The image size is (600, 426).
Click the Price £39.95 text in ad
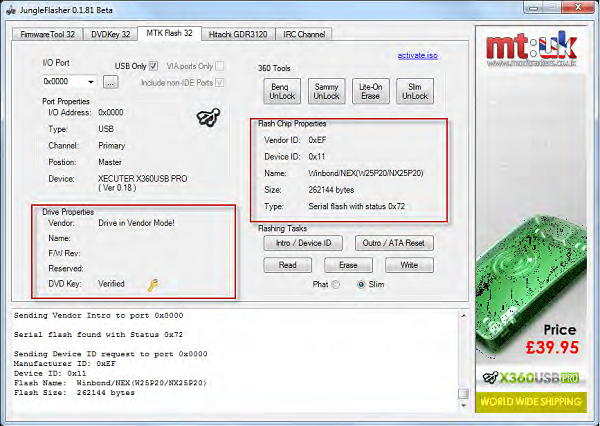tap(552, 340)
